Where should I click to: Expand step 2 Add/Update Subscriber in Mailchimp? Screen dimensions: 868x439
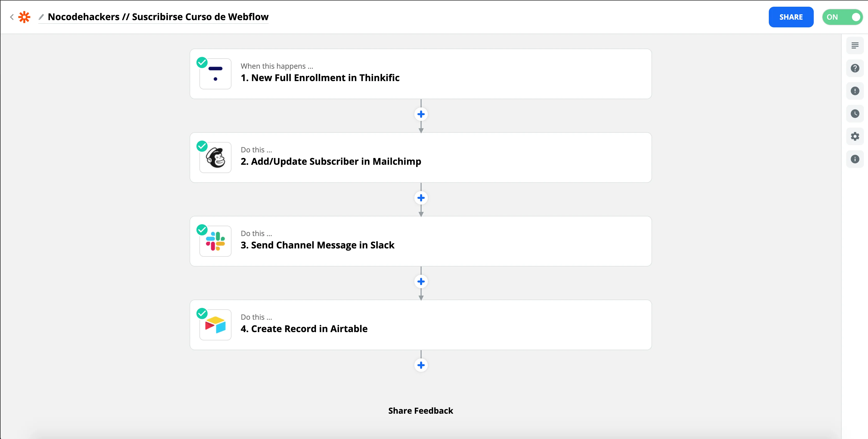tap(421, 158)
